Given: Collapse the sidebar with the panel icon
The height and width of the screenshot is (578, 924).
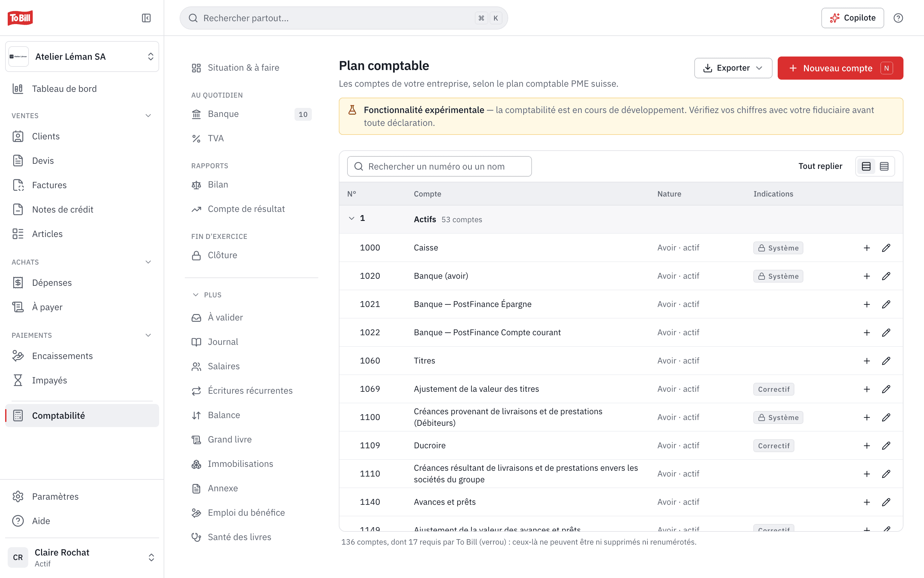Looking at the screenshot, I should pos(146,18).
